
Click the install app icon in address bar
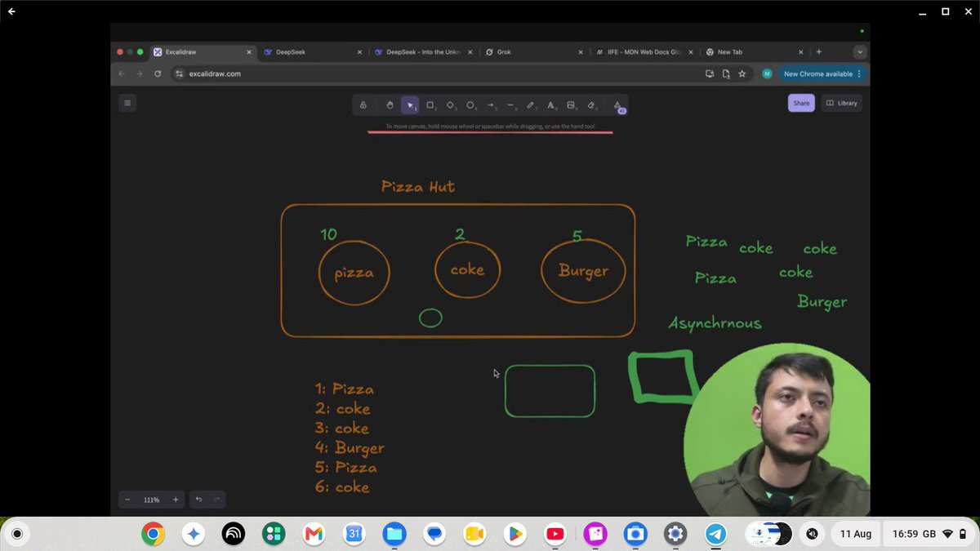pos(710,73)
